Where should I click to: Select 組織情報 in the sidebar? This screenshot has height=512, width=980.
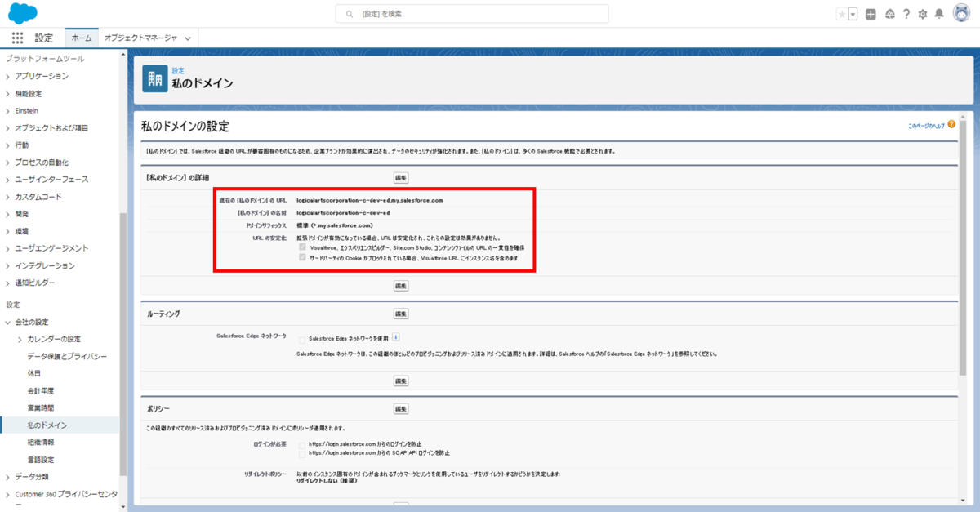41,442
